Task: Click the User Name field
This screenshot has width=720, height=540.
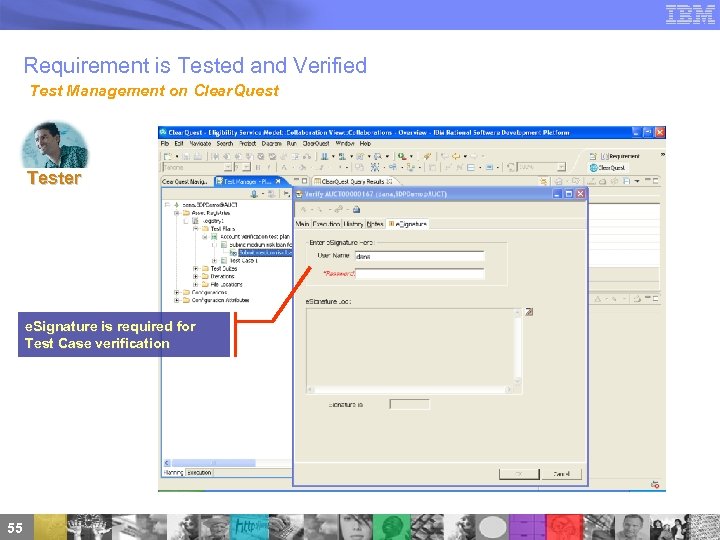Action: pyautogui.click(x=420, y=256)
